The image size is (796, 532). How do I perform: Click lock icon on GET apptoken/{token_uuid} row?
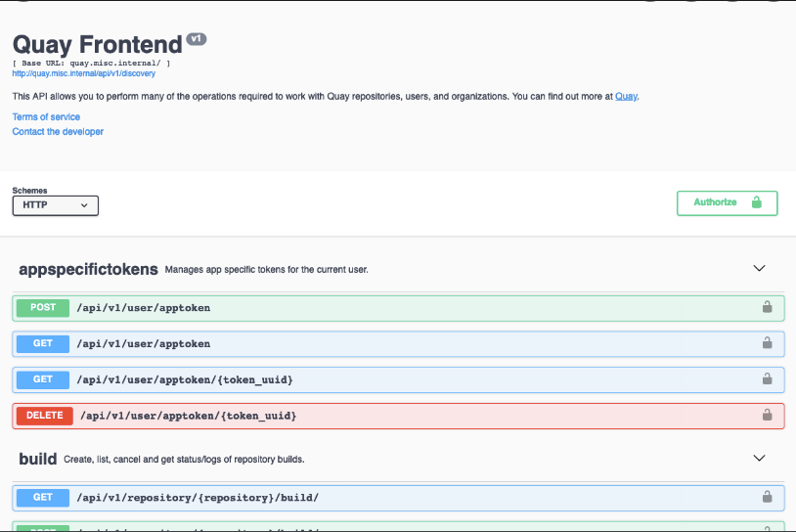coord(767,379)
